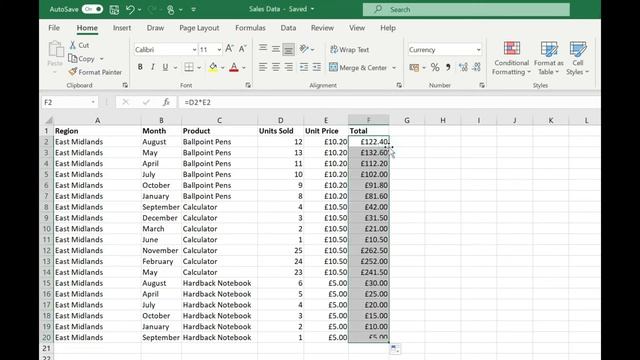This screenshot has width=640, height=360.
Task: Open Conditional Formatting menu
Action: [511, 58]
